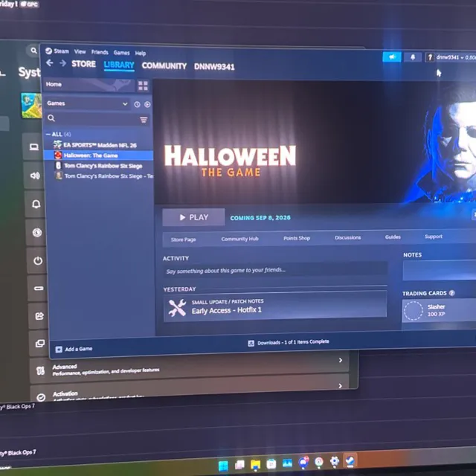Open the Store Page link
This screenshot has width=476, height=476.
coord(183,239)
